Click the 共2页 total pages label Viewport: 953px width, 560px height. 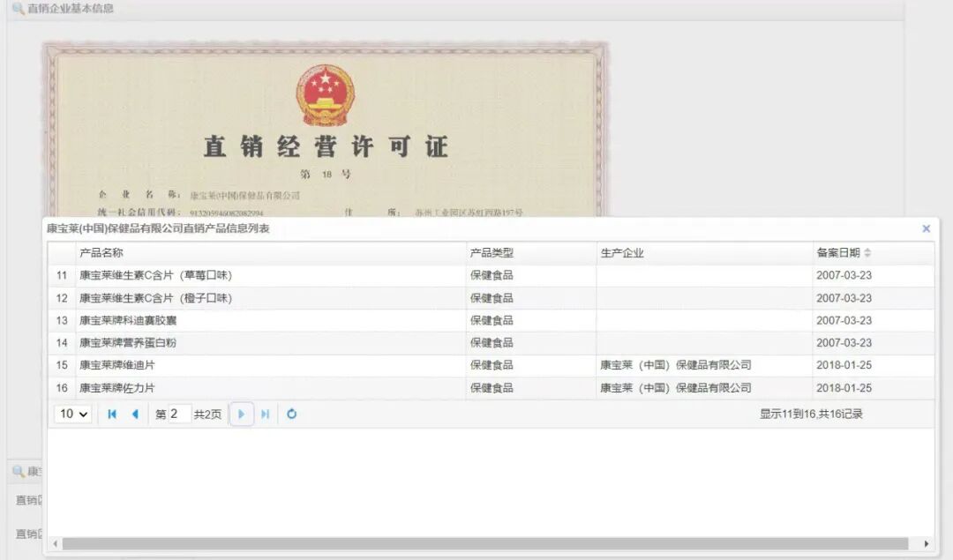coord(207,414)
